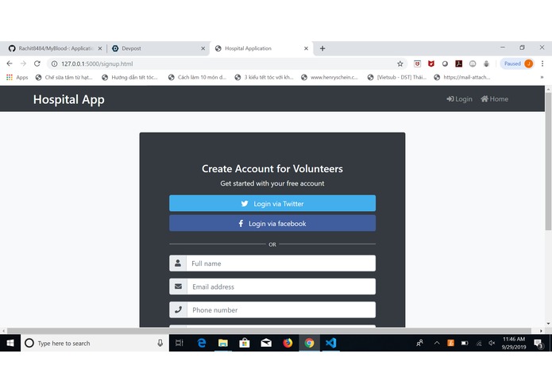
Task: Open Windows Start menu
Action: click(10, 343)
